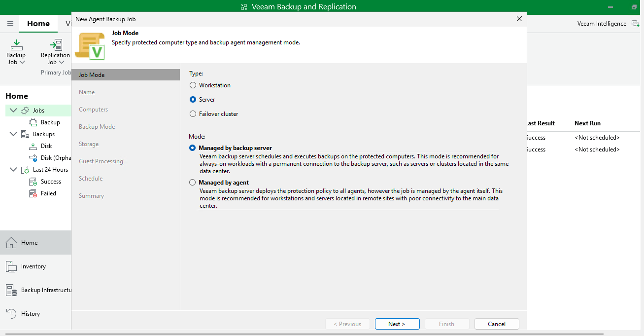The height and width of the screenshot is (336, 644).
Task: Select the Failover cluster radio button
Action: [193, 114]
